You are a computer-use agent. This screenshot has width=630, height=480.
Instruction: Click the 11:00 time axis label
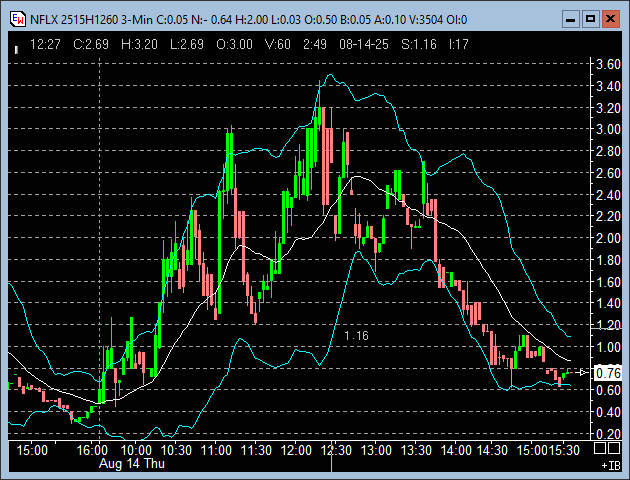tap(216, 450)
